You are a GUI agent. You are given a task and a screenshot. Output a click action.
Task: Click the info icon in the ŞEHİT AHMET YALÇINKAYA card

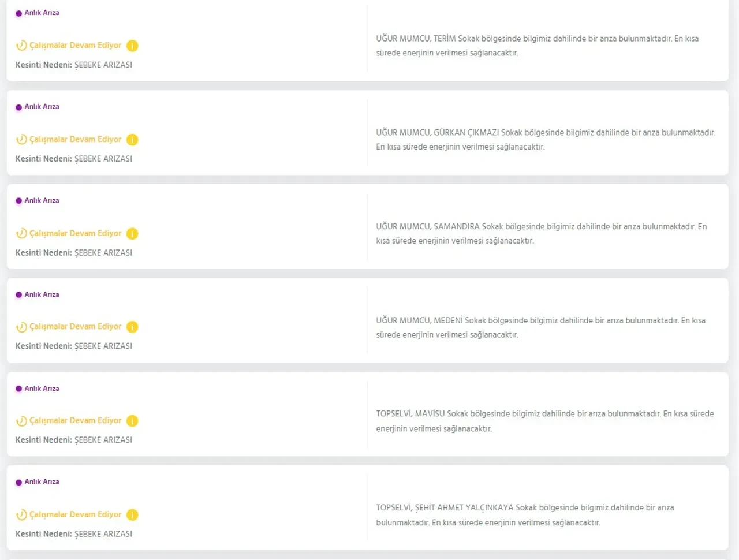click(132, 515)
